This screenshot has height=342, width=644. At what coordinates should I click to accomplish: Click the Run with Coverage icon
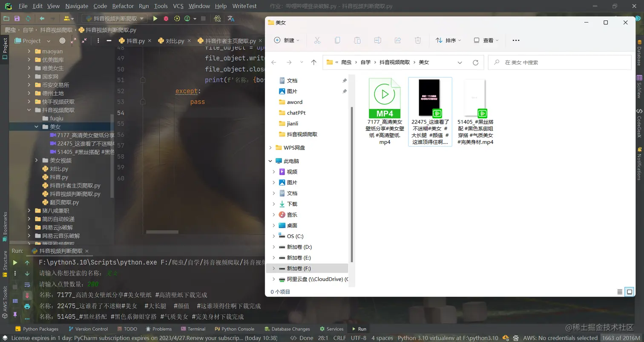177,19
